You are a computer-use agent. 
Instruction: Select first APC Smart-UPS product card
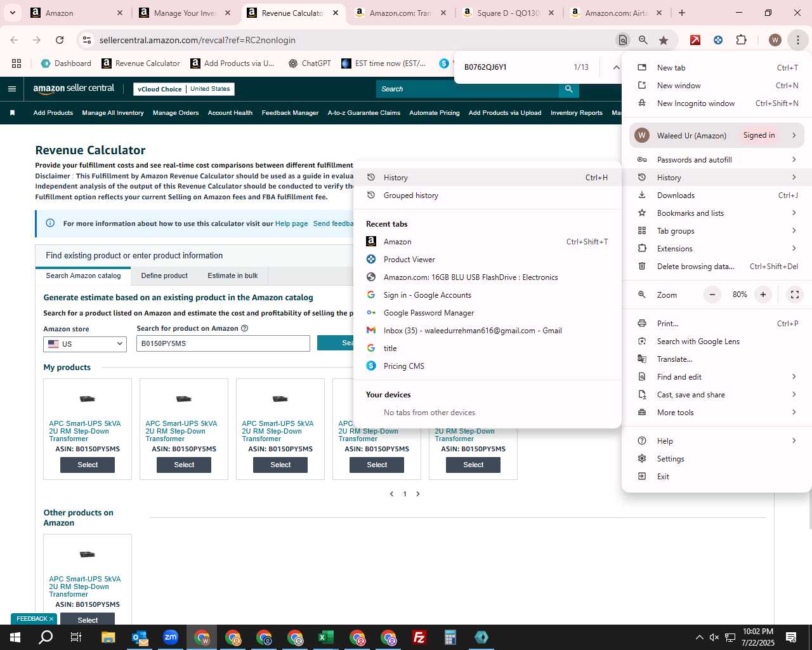(x=88, y=465)
